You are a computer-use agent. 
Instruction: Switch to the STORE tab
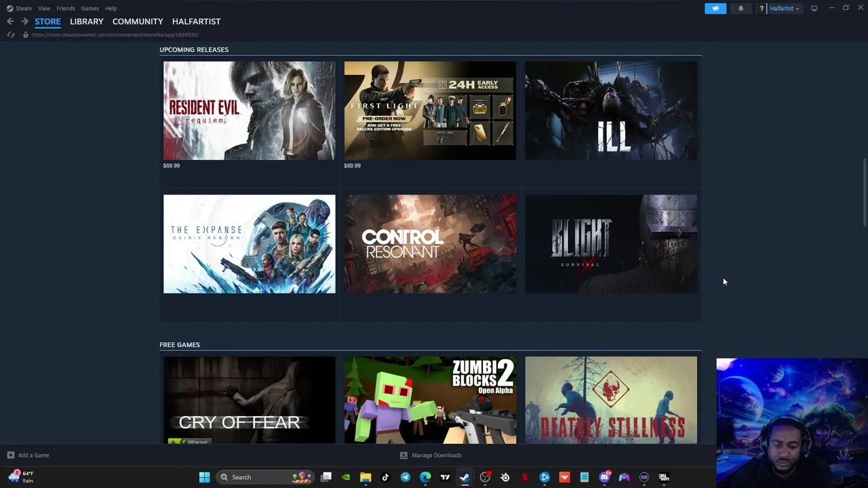(x=47, y=22)
